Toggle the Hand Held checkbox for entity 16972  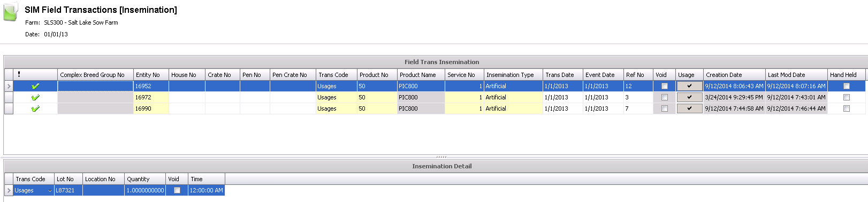(x=847, y=97)
